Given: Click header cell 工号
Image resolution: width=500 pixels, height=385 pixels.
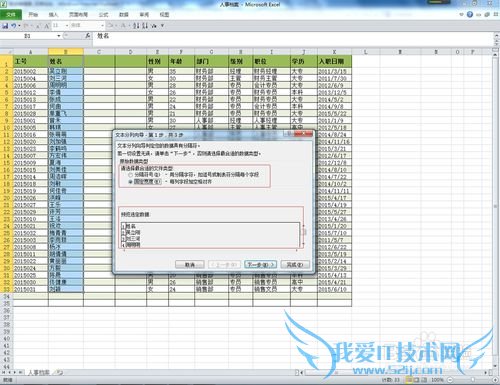Looking at the screenshot, I should tap(31, 61).
